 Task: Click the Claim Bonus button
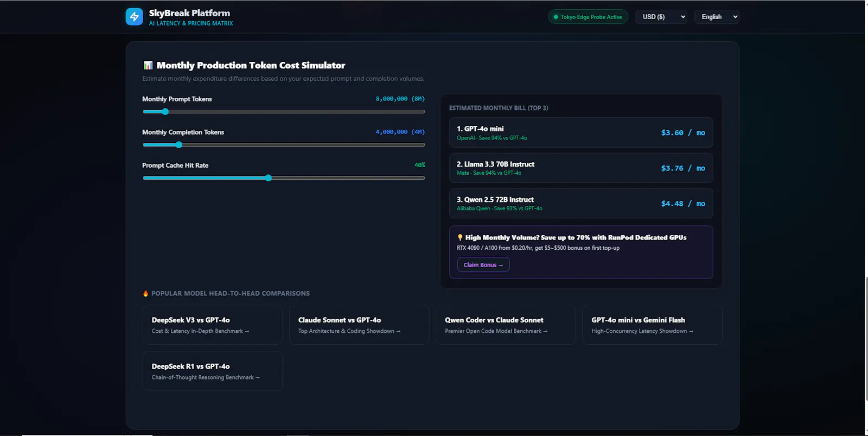(x=483, y=265)
